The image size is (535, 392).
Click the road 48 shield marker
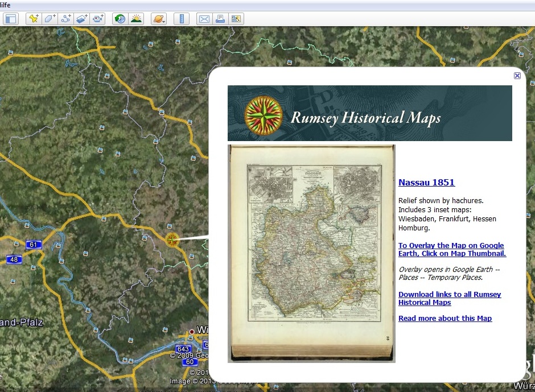(14, 259)
